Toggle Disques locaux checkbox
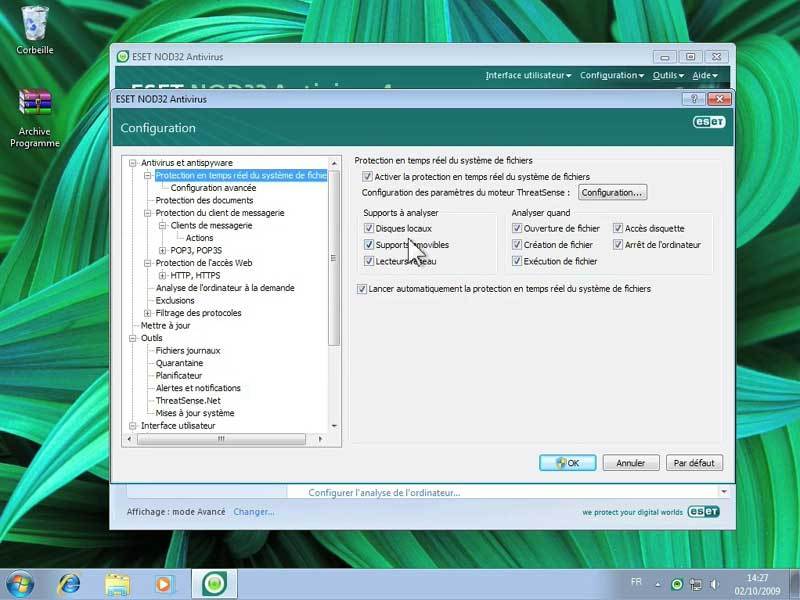The width and height of the screenshot is (800, 600). [x=368, y=228]
